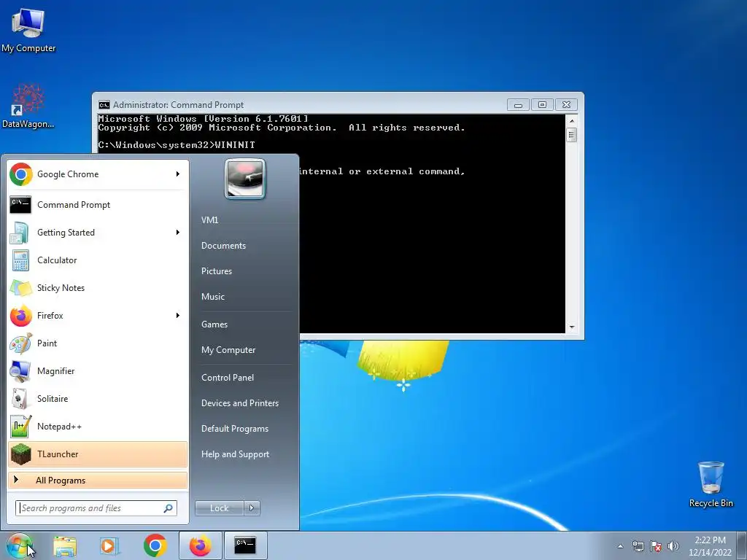The image size is (747, 560).
Task: Open Windows Media Player on taskbar
Action: click(109, 545)
